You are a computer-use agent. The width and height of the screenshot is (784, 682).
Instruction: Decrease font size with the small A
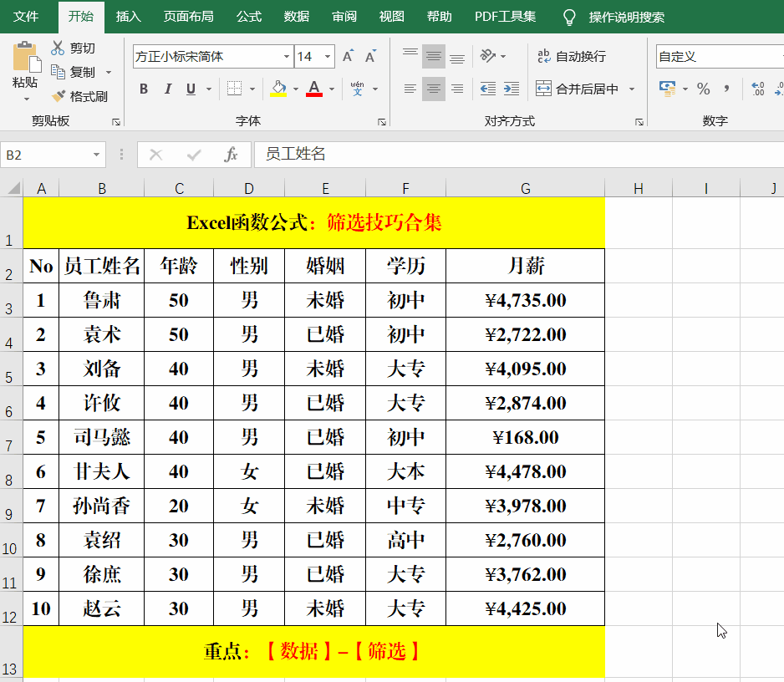point(370,56)
